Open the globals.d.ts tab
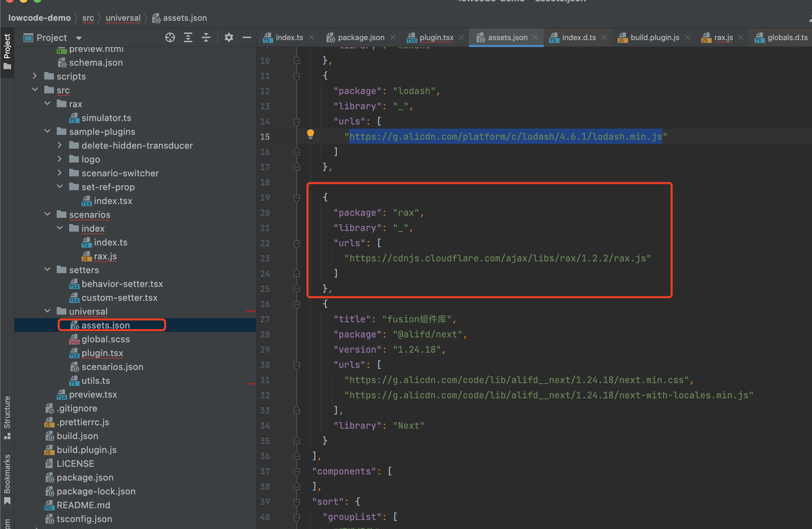The image size is (812, 529). (x=786, y=37)
